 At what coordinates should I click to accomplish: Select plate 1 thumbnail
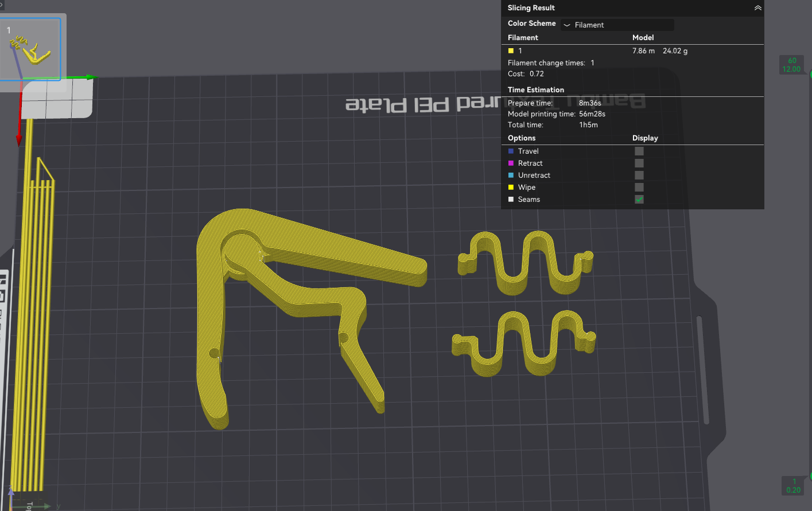pos(30,49)
